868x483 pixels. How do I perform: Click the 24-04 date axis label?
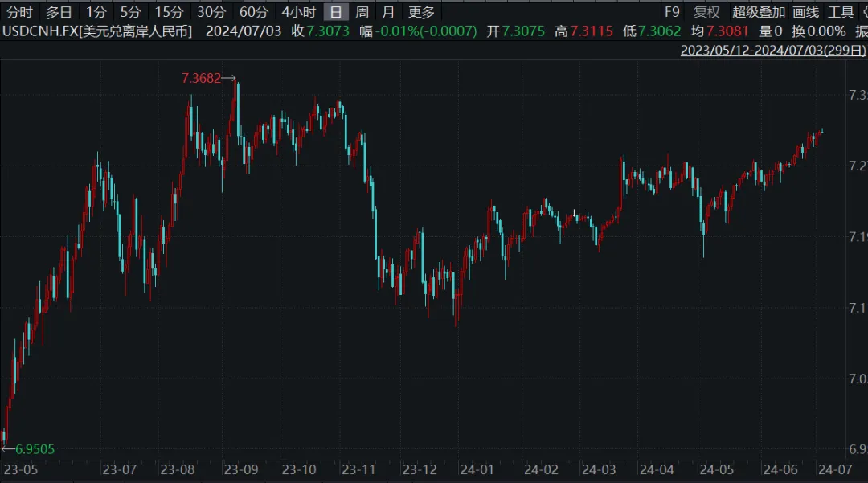click(657, 469)
